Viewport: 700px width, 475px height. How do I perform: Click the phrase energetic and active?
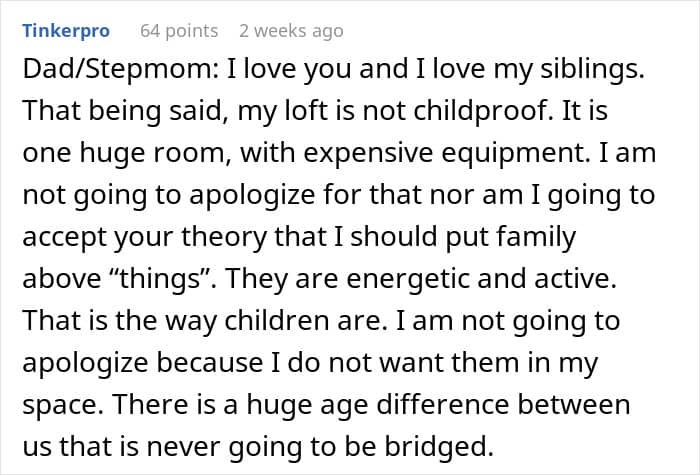click(x=481, y=279)
